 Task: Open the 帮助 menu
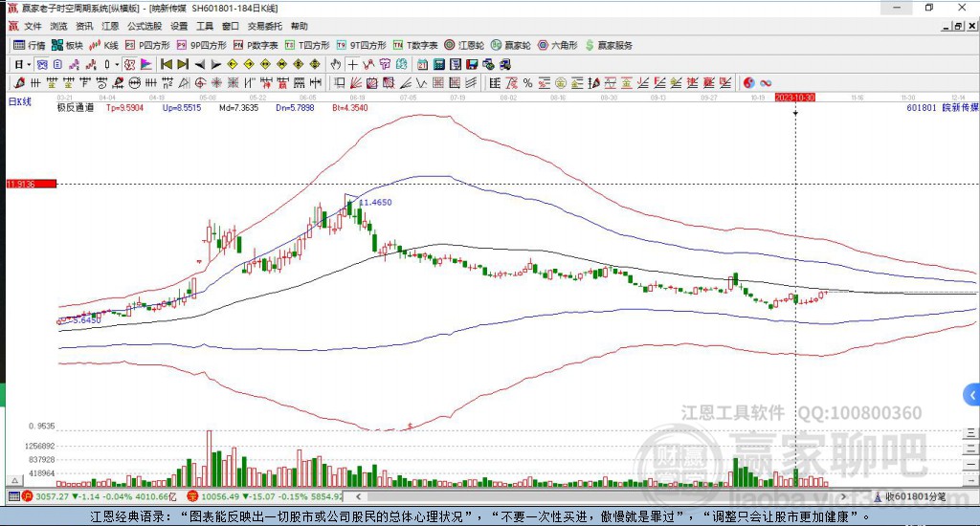[x=299, y=26]
